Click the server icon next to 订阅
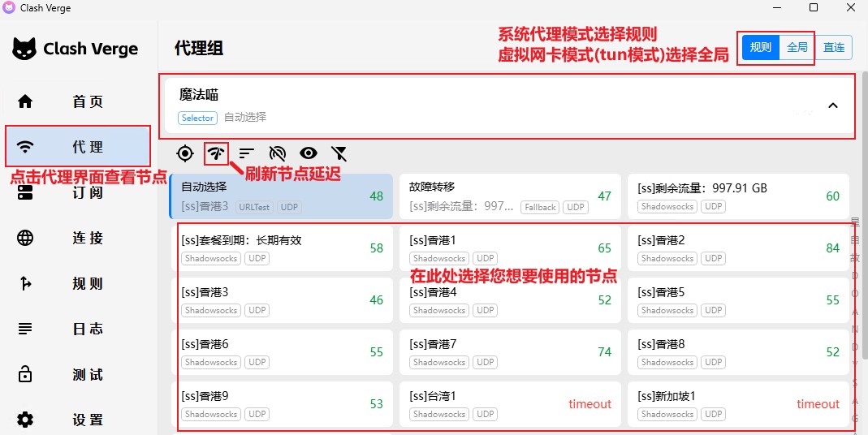This screenshot has width=868, height=435. click(25, 192)
